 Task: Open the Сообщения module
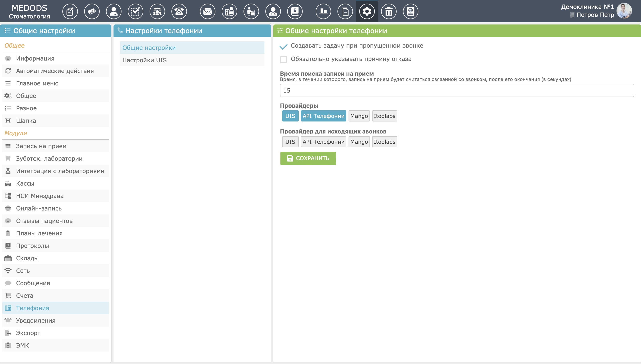pos(55,283)
